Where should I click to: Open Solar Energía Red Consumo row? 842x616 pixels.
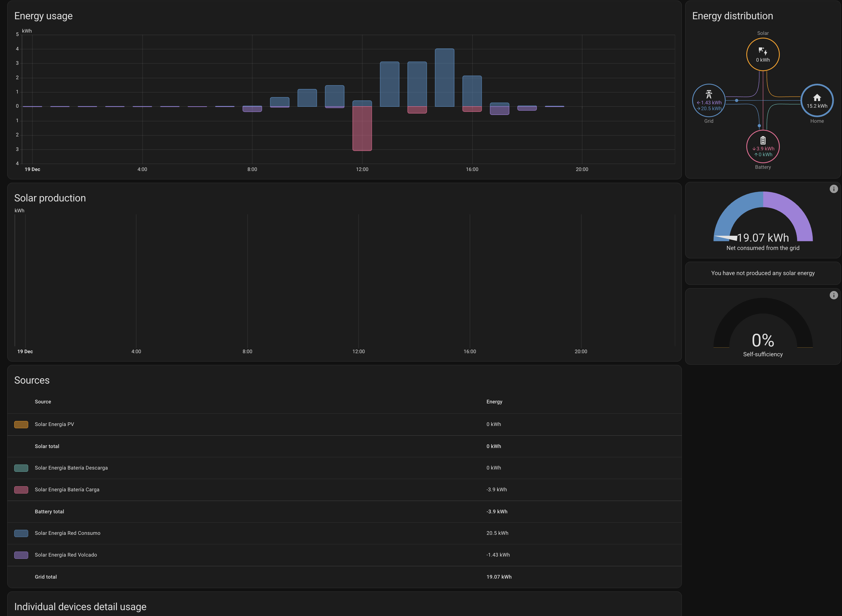pyautogui.click(x=68, y=533)
